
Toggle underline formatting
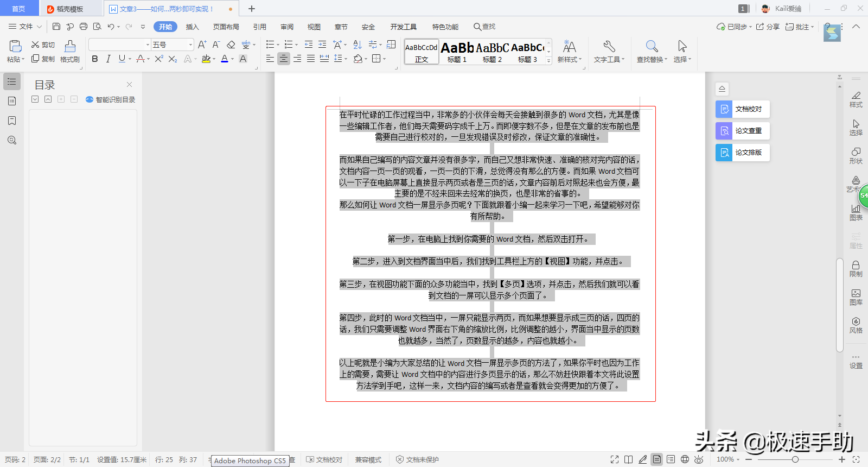click(x=122, y=59)
